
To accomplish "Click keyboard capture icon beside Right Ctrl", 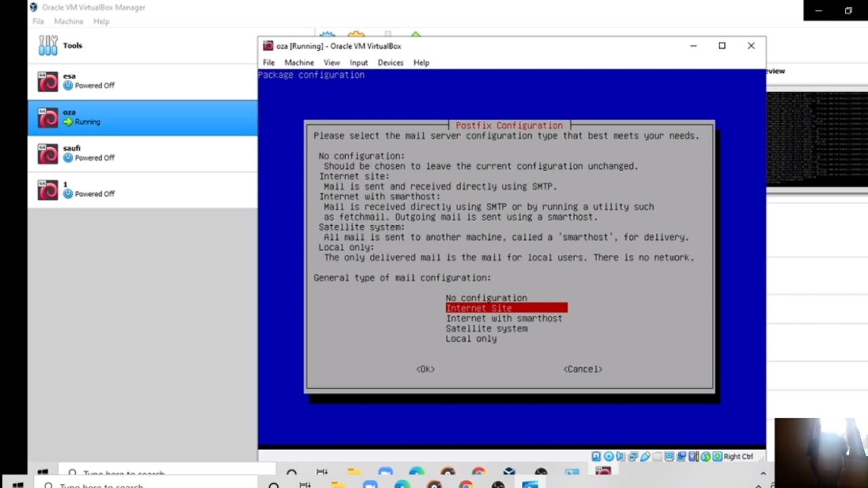I will (717, 456).
